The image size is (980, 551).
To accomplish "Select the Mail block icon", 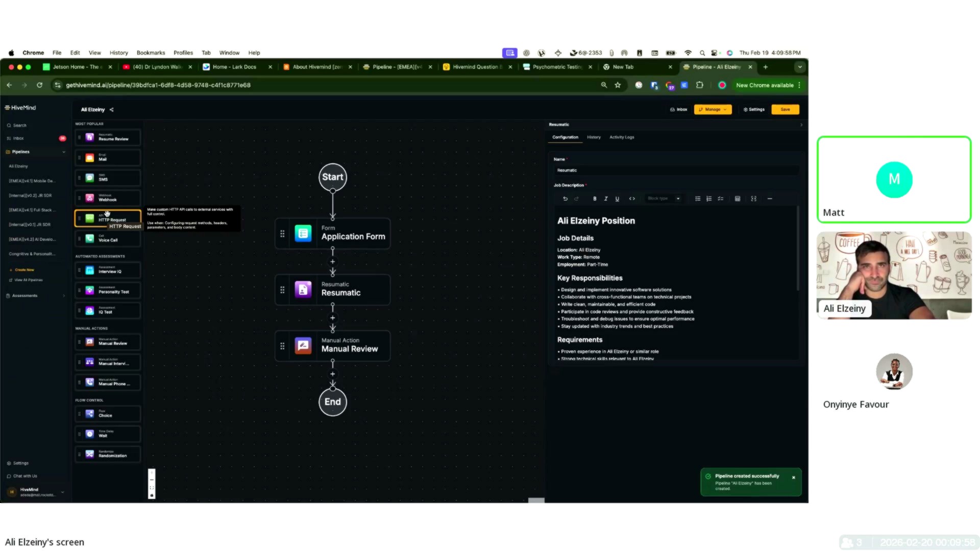I will (90, 158).
